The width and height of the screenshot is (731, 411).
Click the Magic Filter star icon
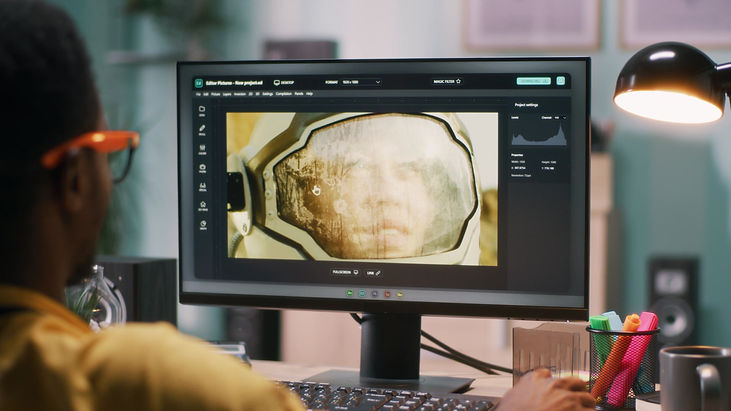pos(458,81)
